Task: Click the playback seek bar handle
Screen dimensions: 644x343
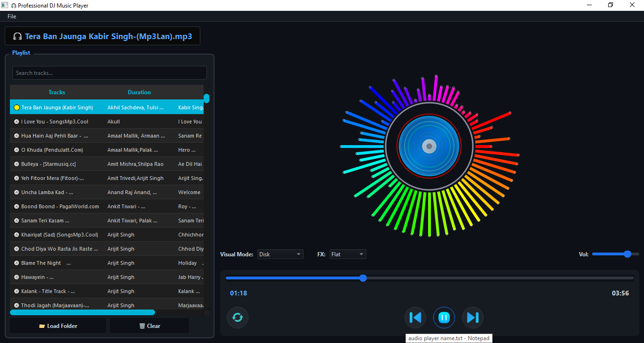Action: pyautogui.click(x=363, y=278)
